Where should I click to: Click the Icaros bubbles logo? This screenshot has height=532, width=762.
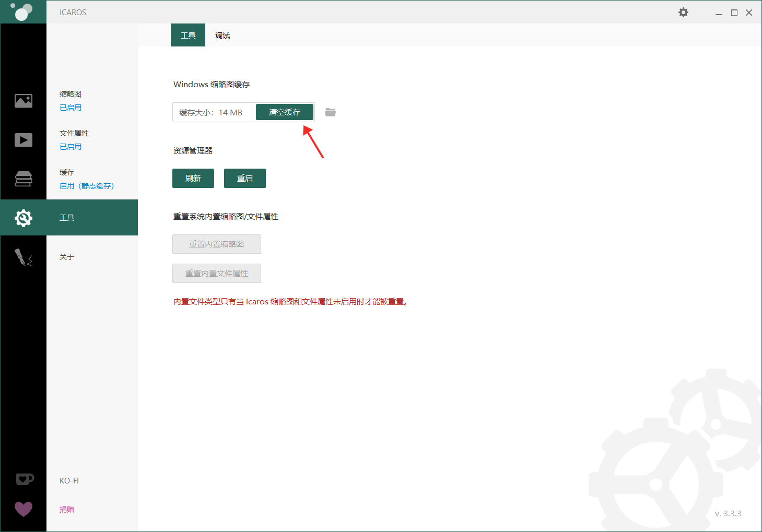tap(22, 11)
